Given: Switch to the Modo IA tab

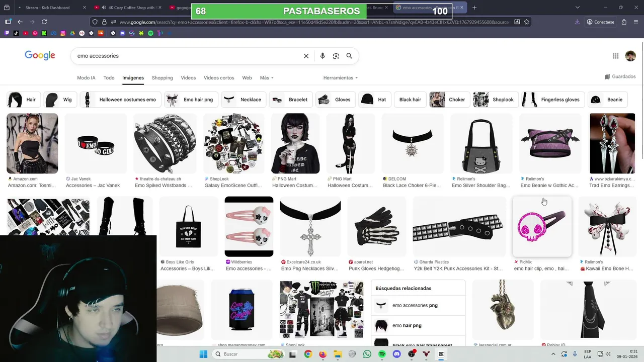Looking at the screenshot, I should [x=86, y=78].
